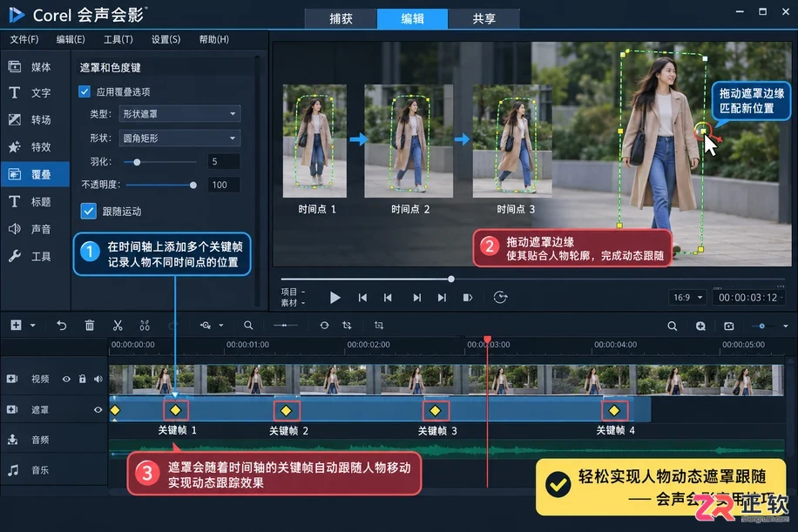The height and width of the screenshot is (532, 798).
Task: Switch to the 编辑 edit tab
Action: [412, 19]
